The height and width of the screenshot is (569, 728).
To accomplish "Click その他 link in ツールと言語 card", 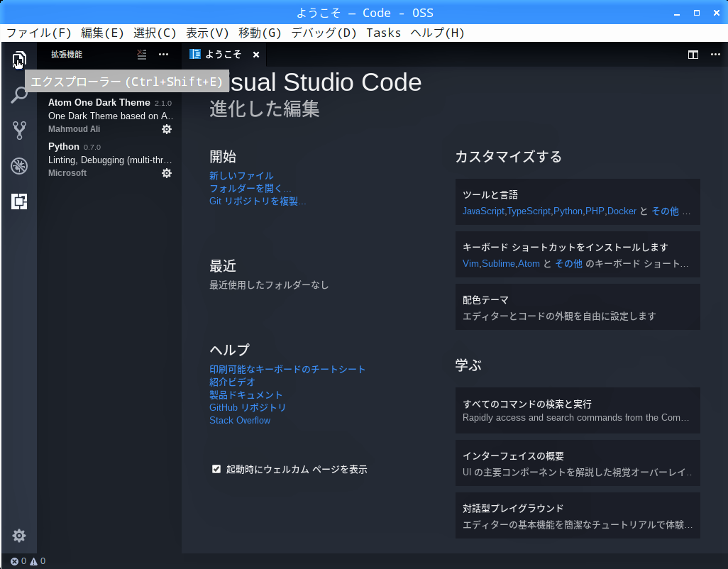I will [665, 211].
